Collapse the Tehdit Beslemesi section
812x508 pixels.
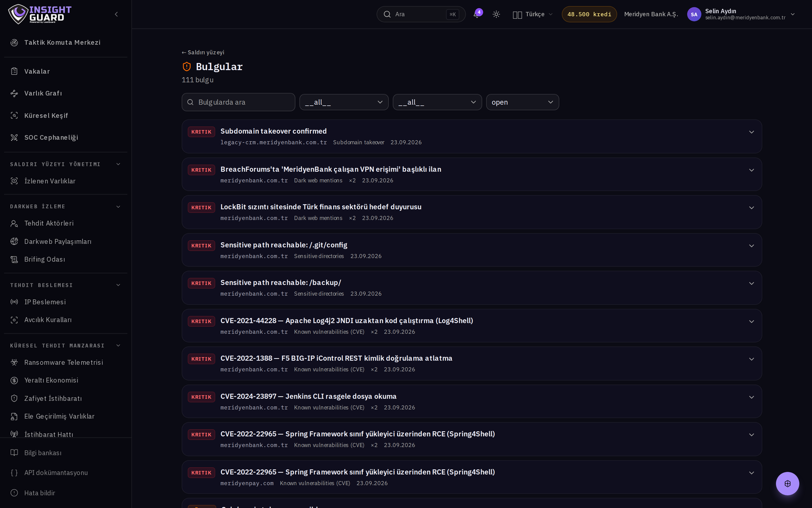118,285
